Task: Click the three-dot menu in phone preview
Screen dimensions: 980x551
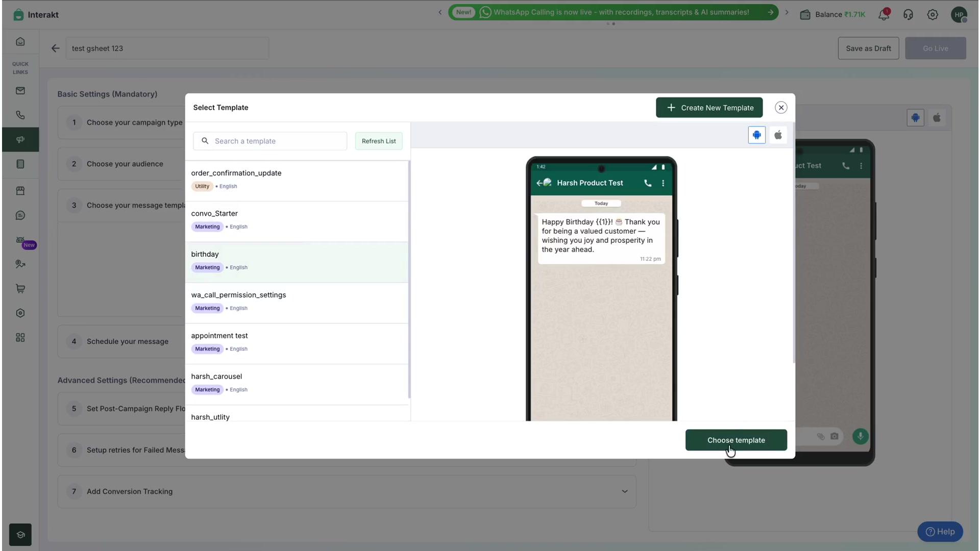Action: [x=663, y=183]
